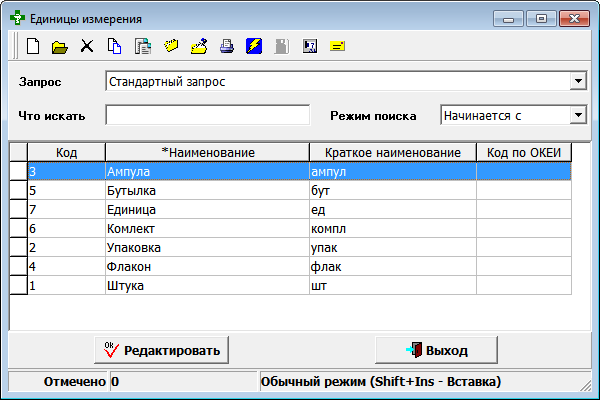The height and width of the screenshot is (400, 600).
Task: Click the short name cell бут
Action: (393, 190)
